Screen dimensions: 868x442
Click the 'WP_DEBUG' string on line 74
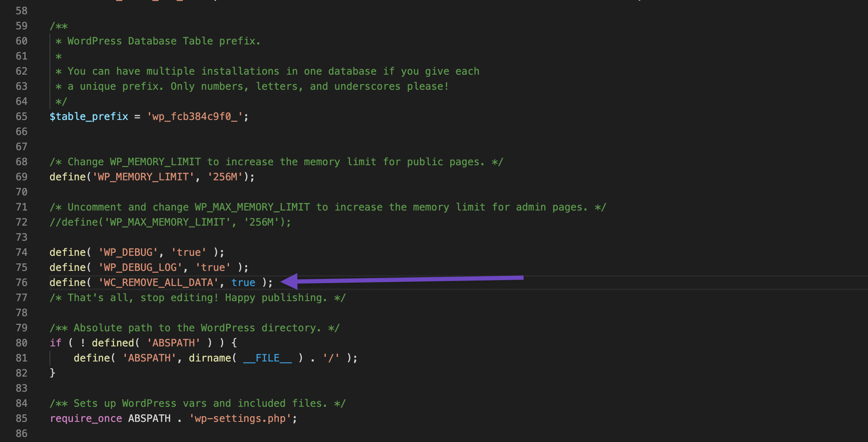click(x=128, y=252)
